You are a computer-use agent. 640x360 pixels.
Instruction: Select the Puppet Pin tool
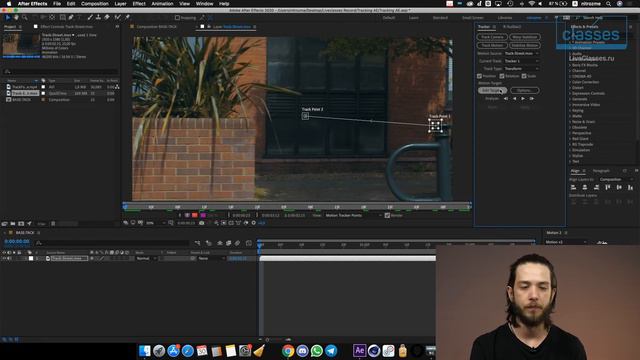click(x=127, y=18)
